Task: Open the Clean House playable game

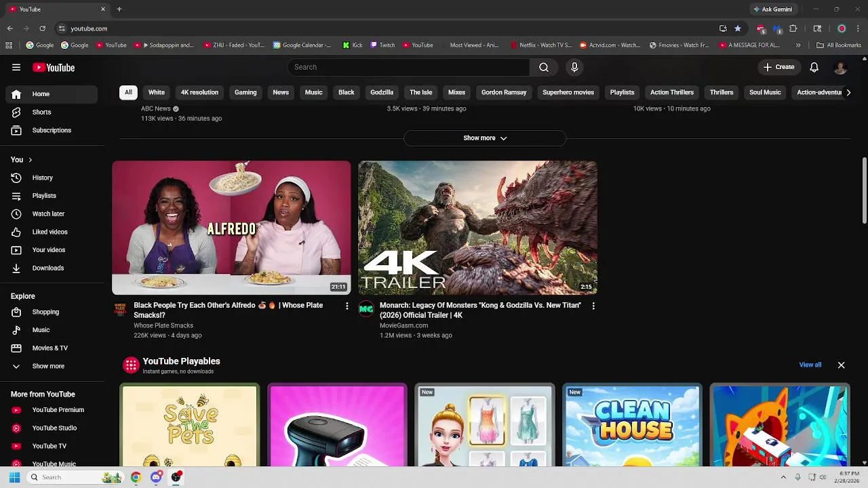Action: (632, 426)
